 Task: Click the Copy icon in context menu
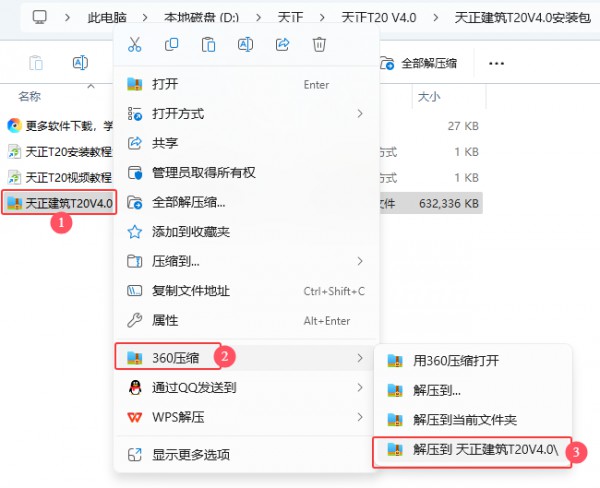point(172,44)
